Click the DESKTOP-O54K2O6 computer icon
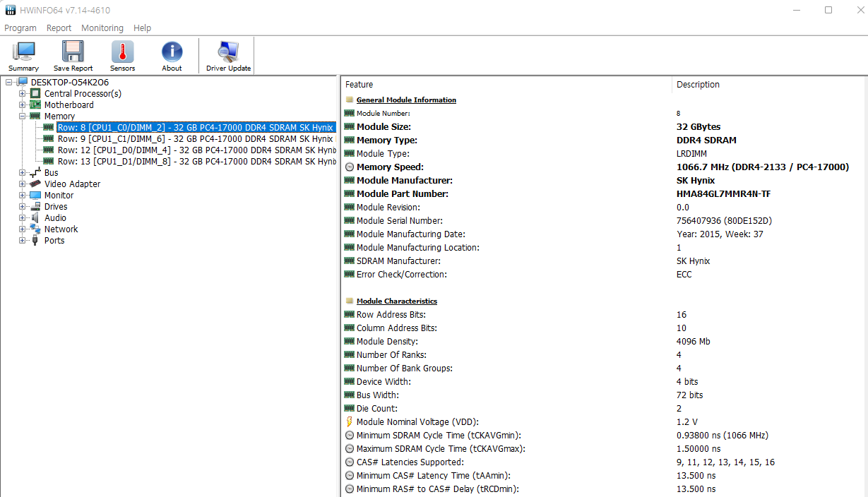868x497 pixels. tap(23, 83)
